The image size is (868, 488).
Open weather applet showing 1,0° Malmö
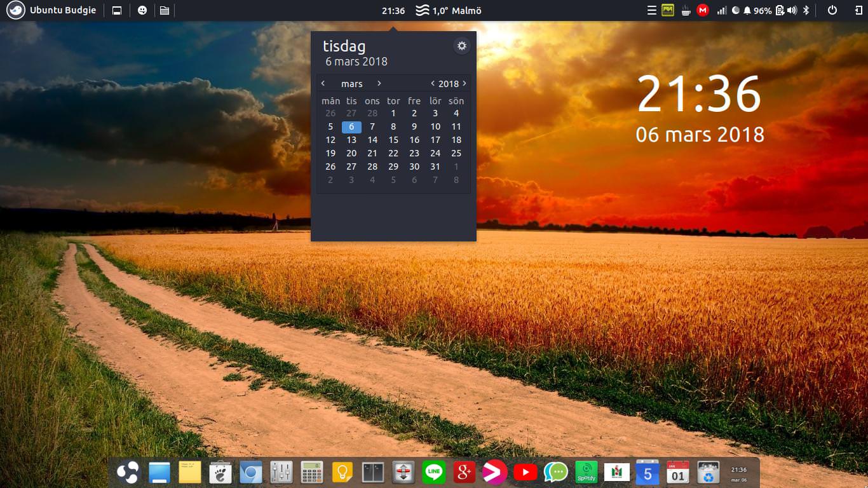[448, 10]
